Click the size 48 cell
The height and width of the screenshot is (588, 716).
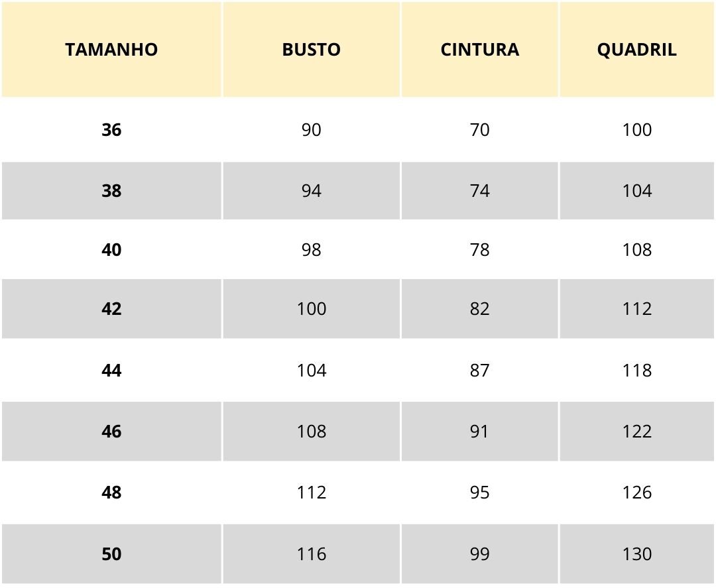(111, 493)
